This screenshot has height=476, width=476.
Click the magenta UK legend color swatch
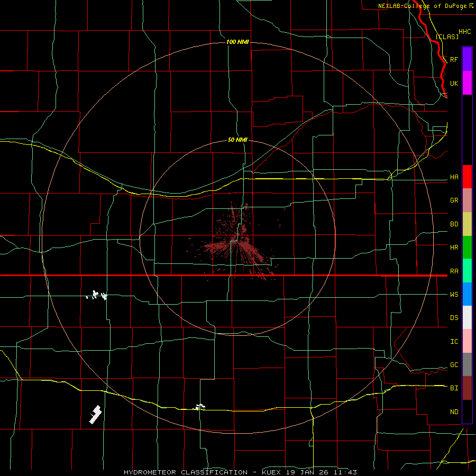(x=467, y=83)
